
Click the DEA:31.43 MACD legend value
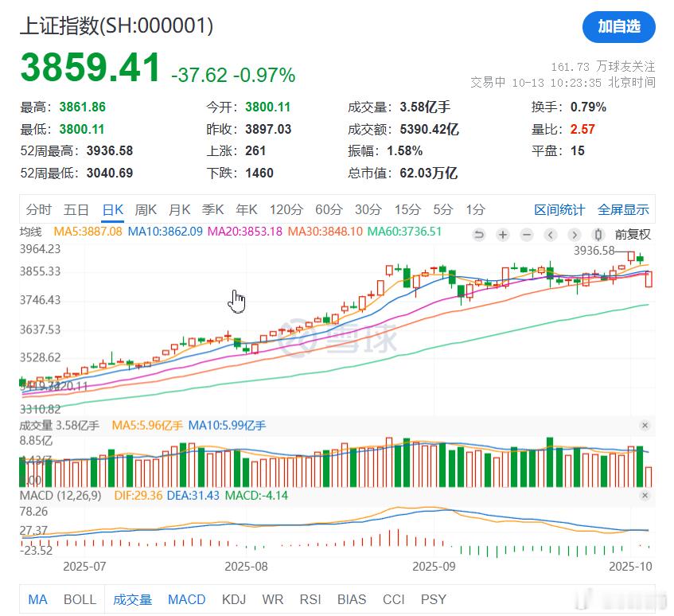point(193,496)
